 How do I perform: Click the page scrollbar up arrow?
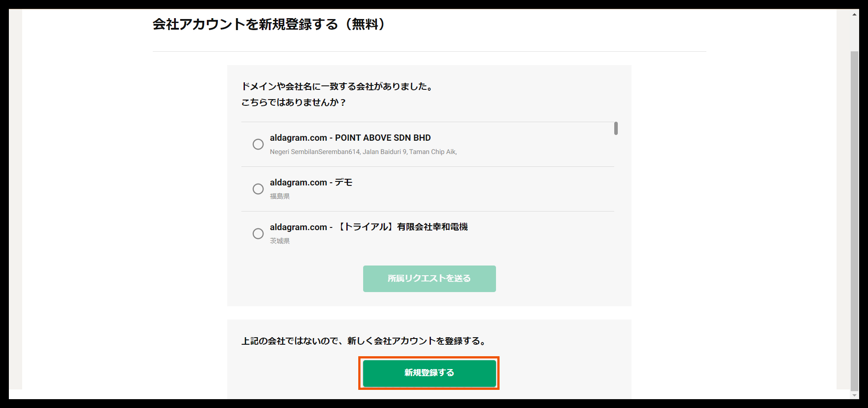[x=855, y=14]
